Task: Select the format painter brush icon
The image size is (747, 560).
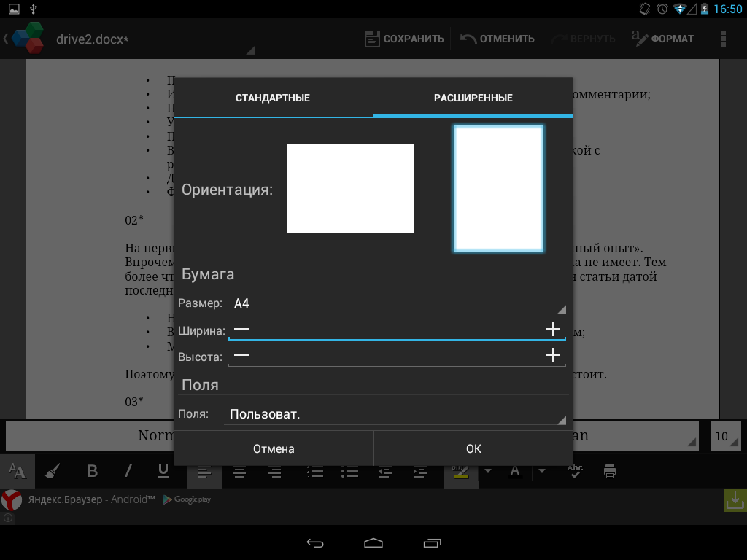Action: pos(52,471)
